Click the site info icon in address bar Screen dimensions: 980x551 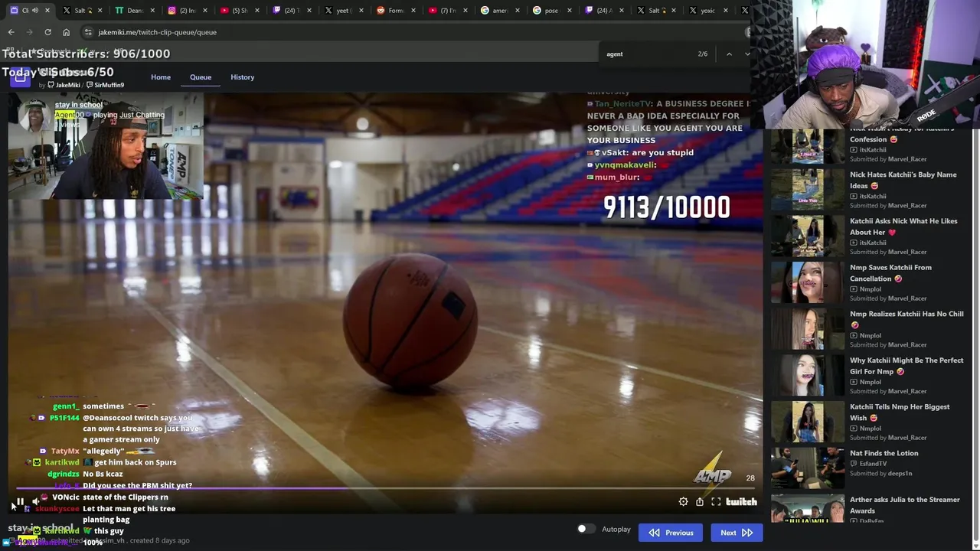point(88,32)
